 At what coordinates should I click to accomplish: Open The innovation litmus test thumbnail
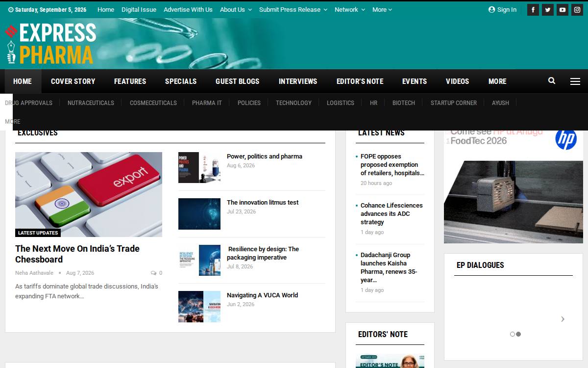[199, 214]
